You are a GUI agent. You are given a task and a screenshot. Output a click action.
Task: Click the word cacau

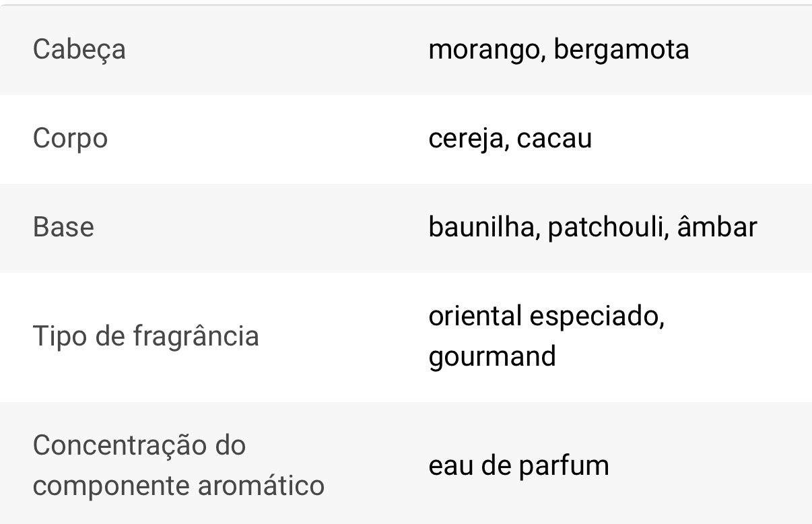pyautogui.click(x=555, y=139)
